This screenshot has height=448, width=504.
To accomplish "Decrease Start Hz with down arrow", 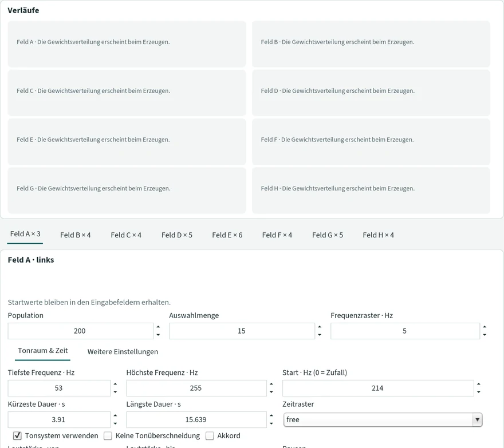I will coord(479,392).
